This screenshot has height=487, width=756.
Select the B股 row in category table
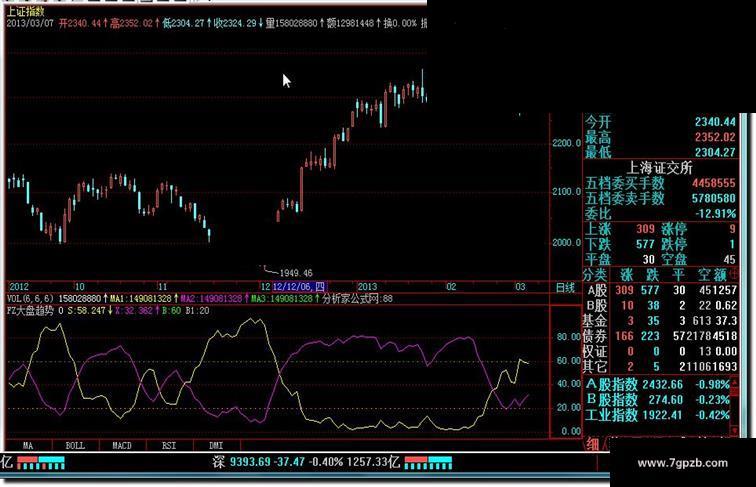pyautogui.click(x=661, y=306)
